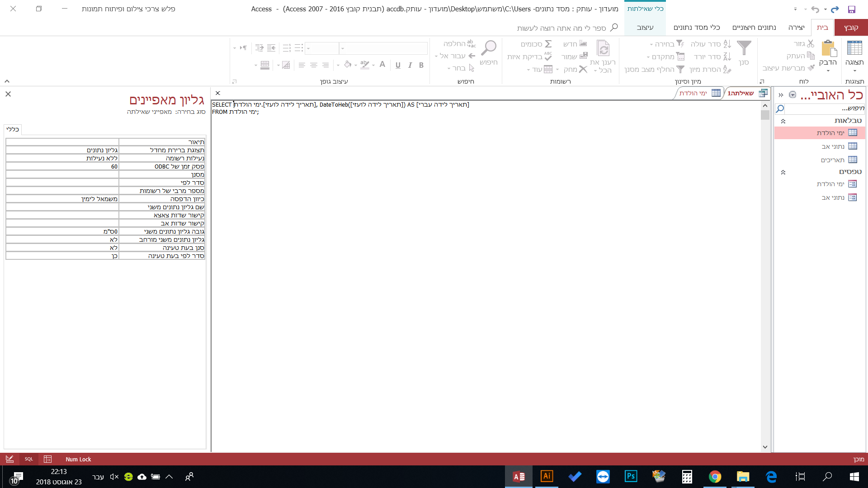Click the SQL view icon in status bar

[29, 459]
